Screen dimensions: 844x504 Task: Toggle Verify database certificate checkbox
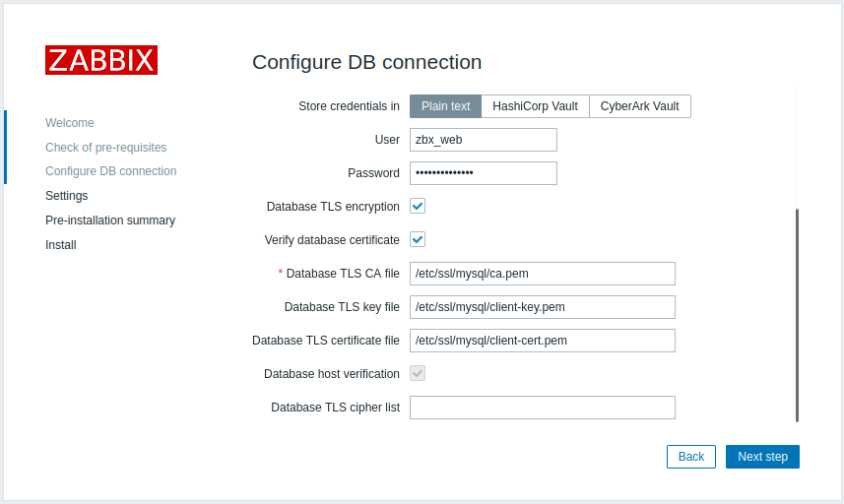coord(418,239)
